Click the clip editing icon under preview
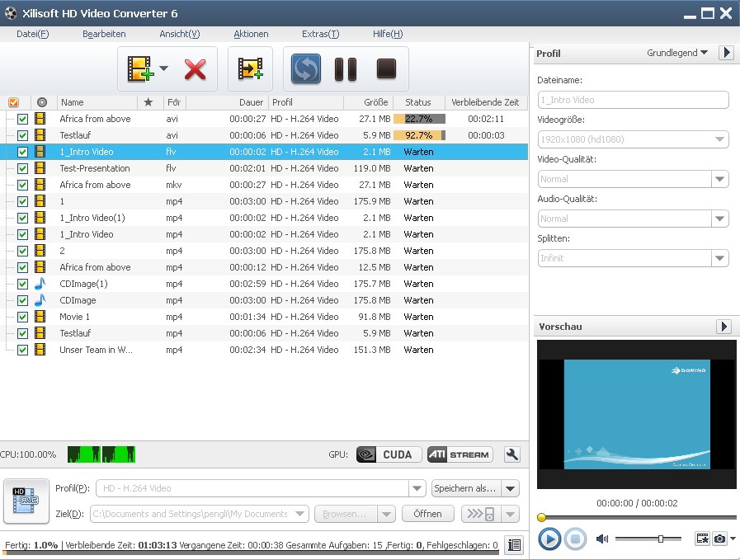 702,539
